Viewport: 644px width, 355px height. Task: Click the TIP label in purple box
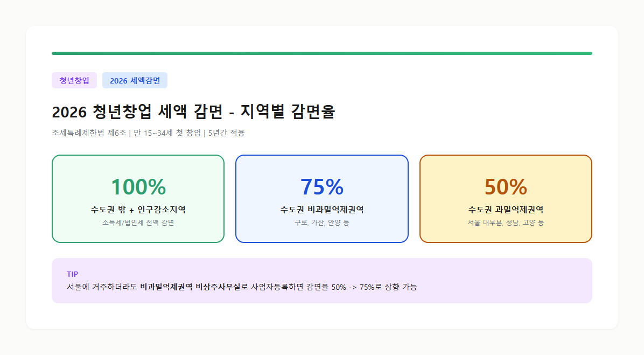tap(72, 274)
